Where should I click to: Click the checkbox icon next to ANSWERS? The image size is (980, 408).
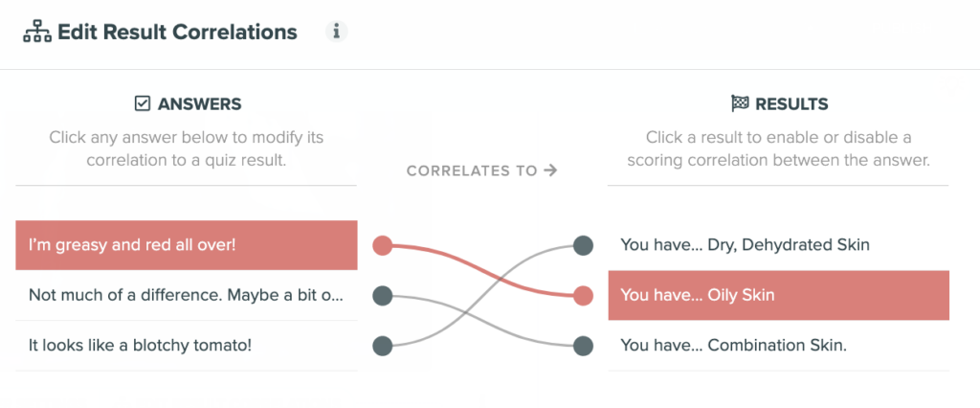click(143, 103)
